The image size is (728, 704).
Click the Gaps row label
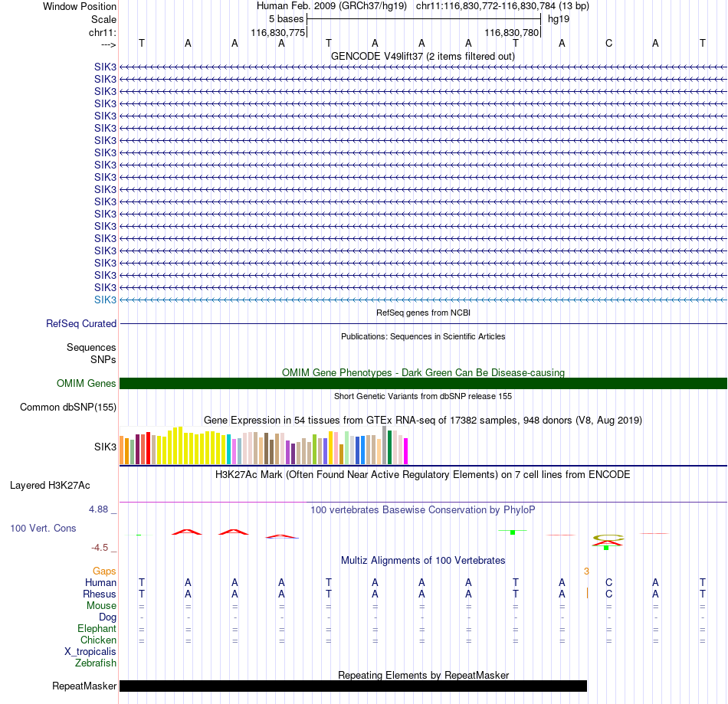[104, 571]
